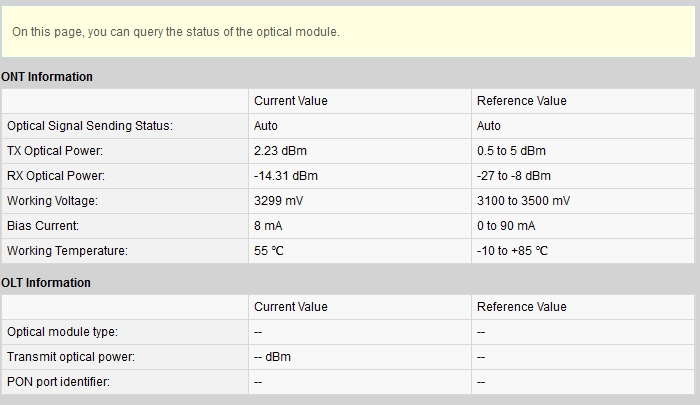Click the optical module status description banner
The image size is (700, 405).
point(348,32)
